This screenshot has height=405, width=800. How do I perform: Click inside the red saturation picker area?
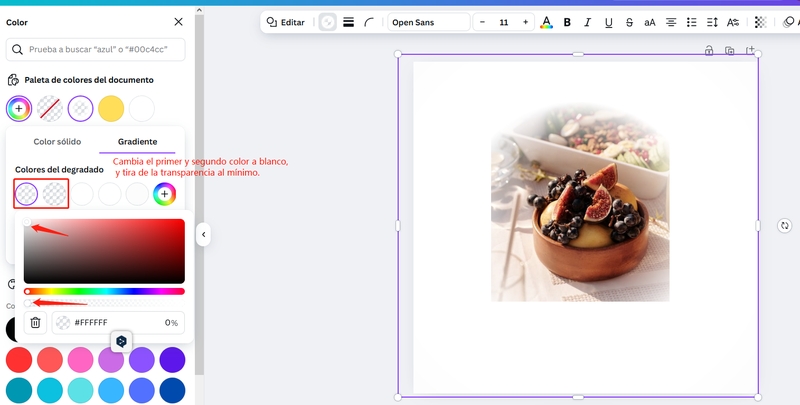(104, 251)
